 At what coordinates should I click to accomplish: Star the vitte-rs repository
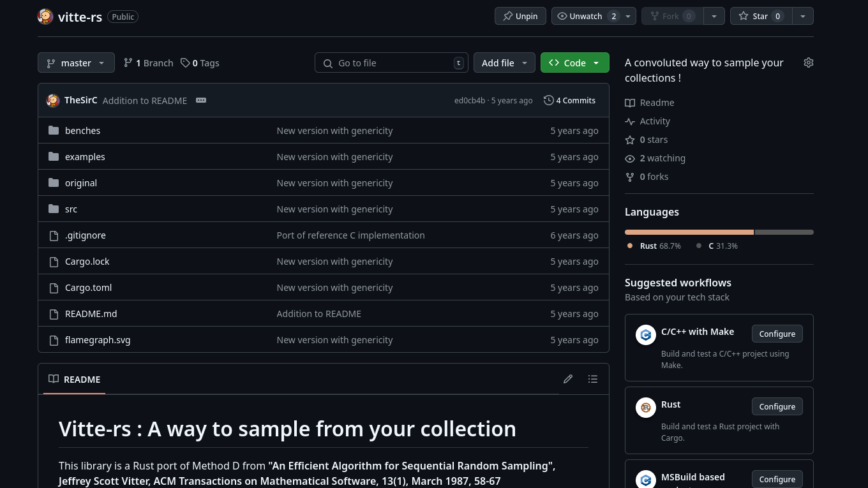click(761, 16)
